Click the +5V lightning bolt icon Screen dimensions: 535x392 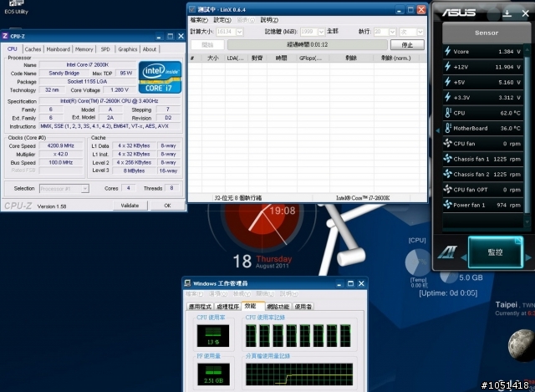tap(448, 82)
